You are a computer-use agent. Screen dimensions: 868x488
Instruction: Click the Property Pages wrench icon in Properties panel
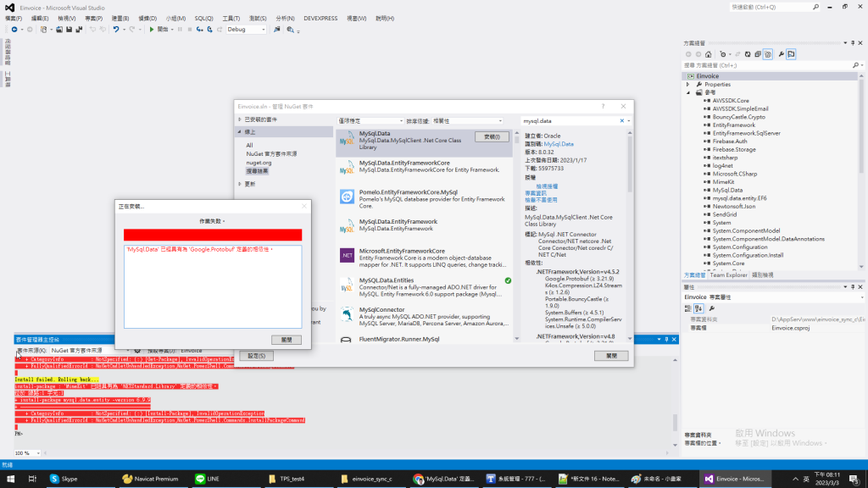coord(712,308)
